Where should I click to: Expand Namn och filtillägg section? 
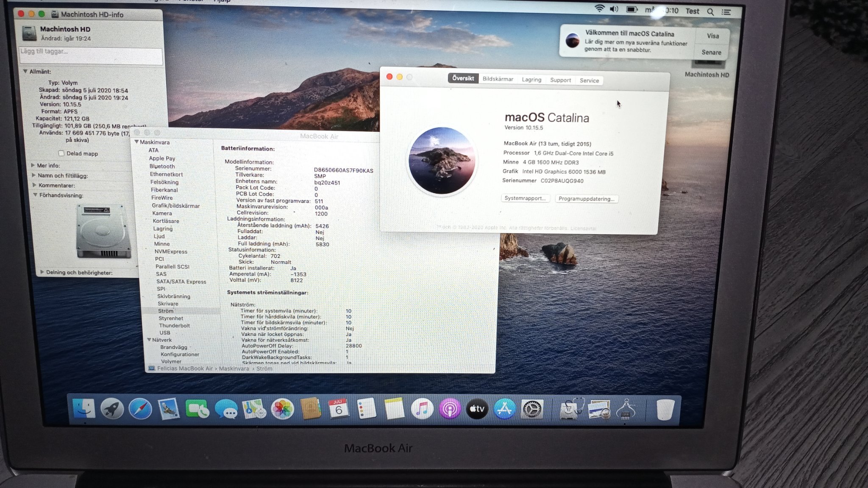pos(33,175)
